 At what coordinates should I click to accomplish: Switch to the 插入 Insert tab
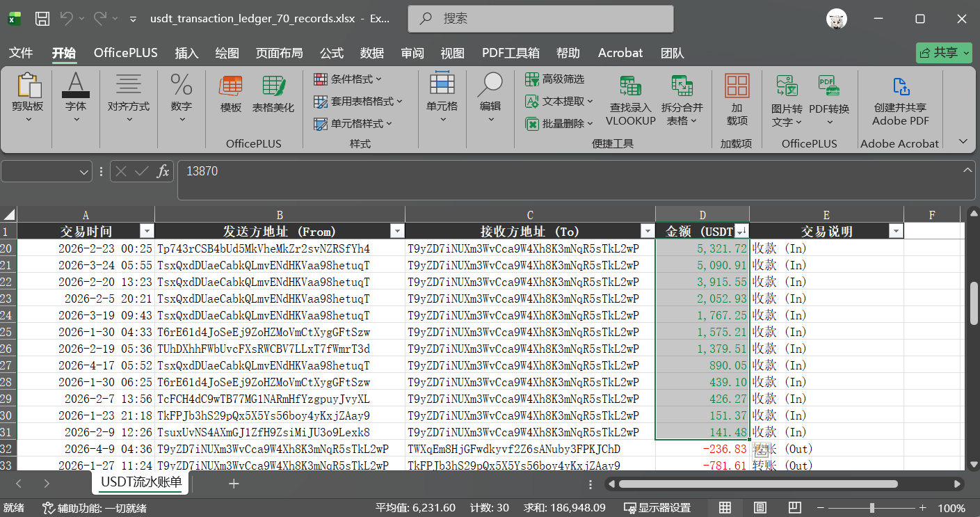[x=186, y=53]
